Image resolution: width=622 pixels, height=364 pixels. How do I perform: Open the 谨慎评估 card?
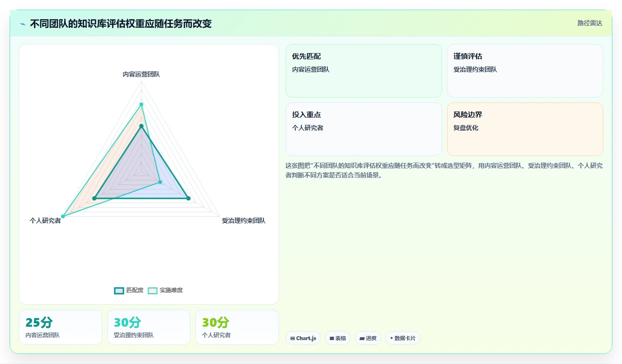(x=525, y=71)
